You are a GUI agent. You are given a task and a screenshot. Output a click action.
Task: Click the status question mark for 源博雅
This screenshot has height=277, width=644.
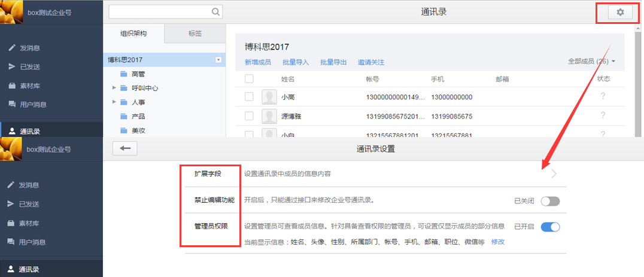point(603,115)
